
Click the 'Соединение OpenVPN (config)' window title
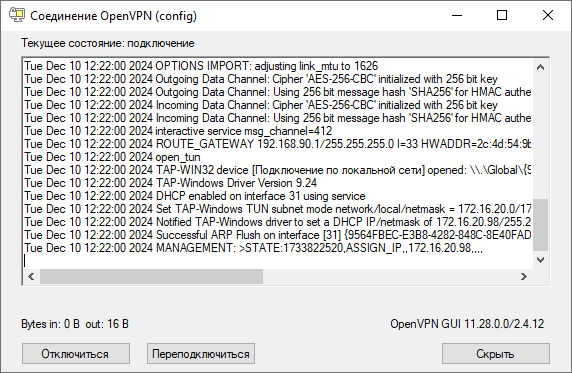[113, 16]
